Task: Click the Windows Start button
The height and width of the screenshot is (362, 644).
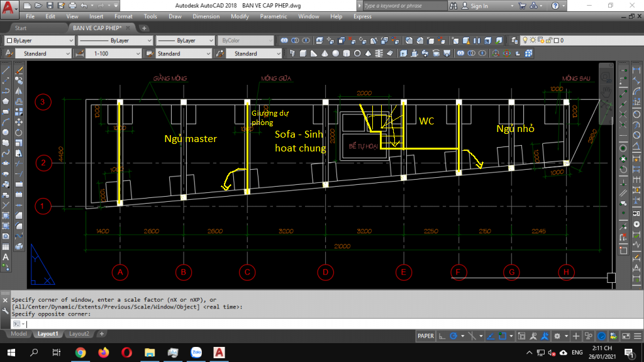Action: tap(11, 353)
